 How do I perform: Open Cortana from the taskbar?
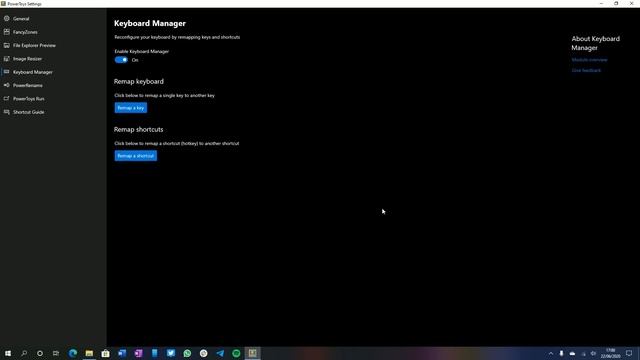pyautogui.click(x=40, y=353)
